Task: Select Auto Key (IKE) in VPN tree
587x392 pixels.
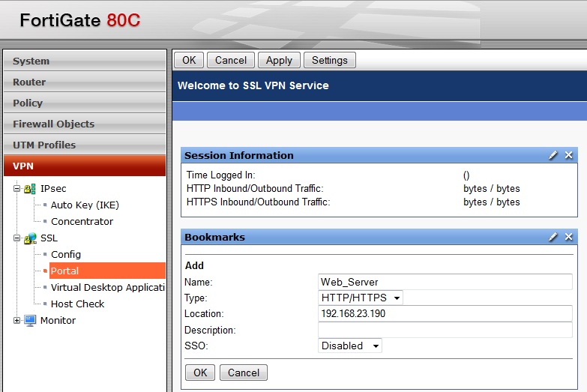Action: [x=85, y=205]
